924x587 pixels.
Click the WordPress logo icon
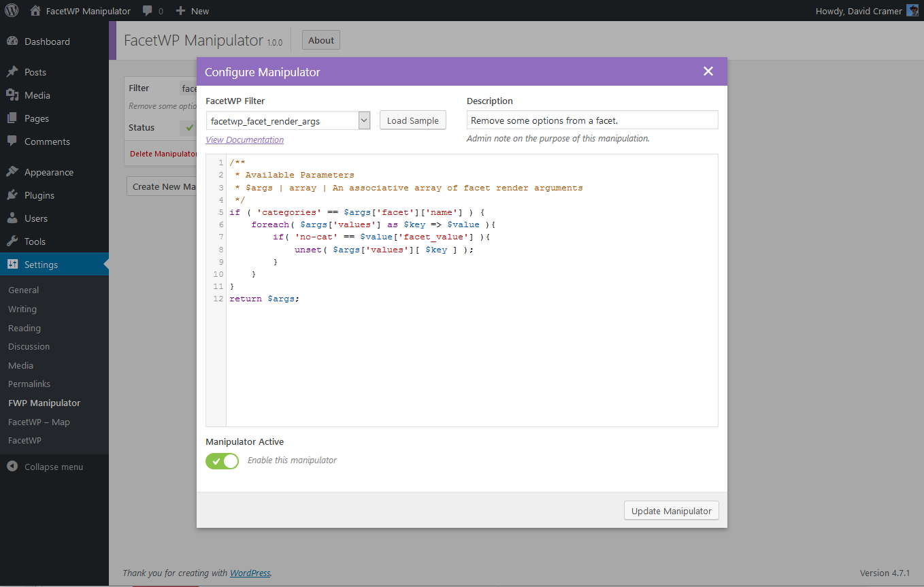coord(12,11)
